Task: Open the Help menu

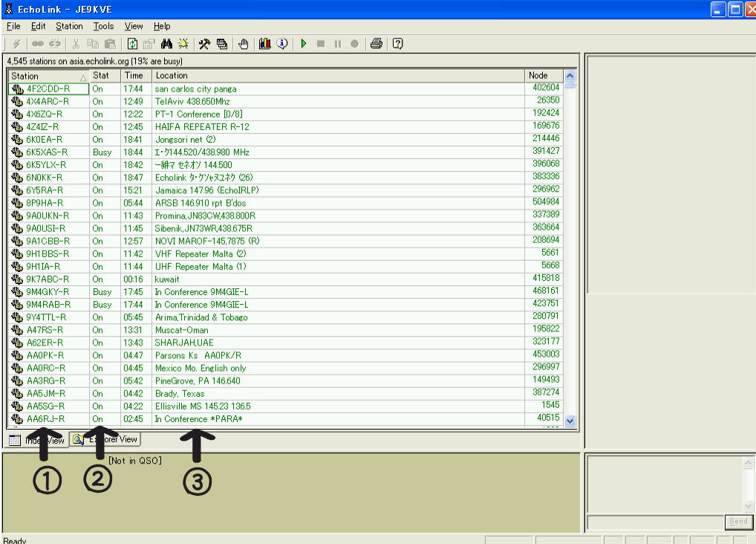Action: (162, 26)
